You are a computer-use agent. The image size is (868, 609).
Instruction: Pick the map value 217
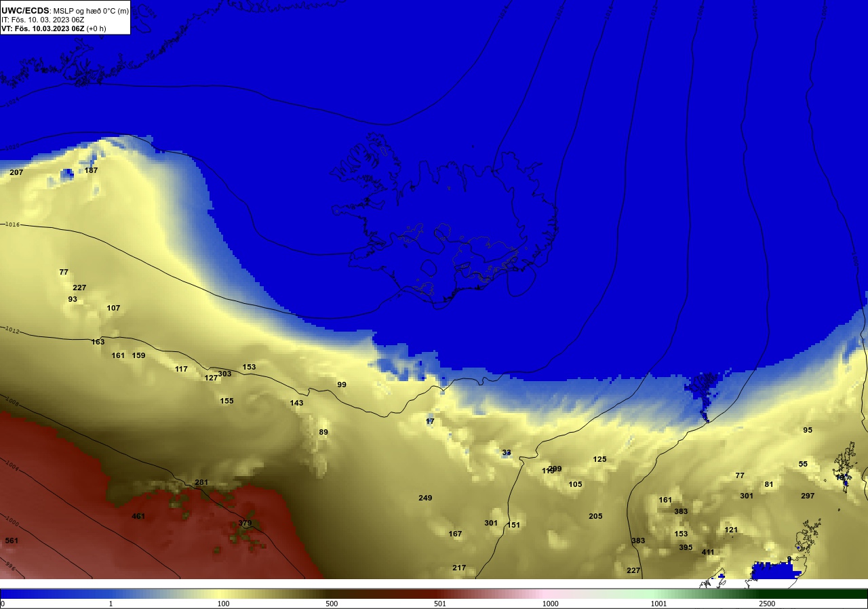coord(459,568)
